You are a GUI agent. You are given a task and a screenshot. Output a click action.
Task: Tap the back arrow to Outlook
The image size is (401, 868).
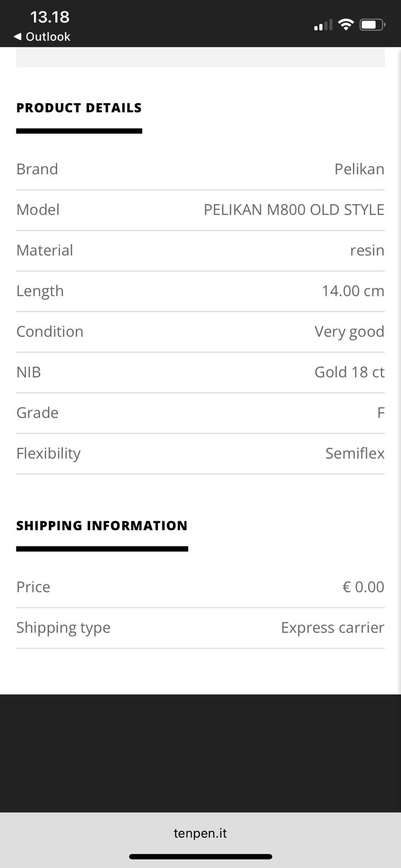[x=17, y=36]
